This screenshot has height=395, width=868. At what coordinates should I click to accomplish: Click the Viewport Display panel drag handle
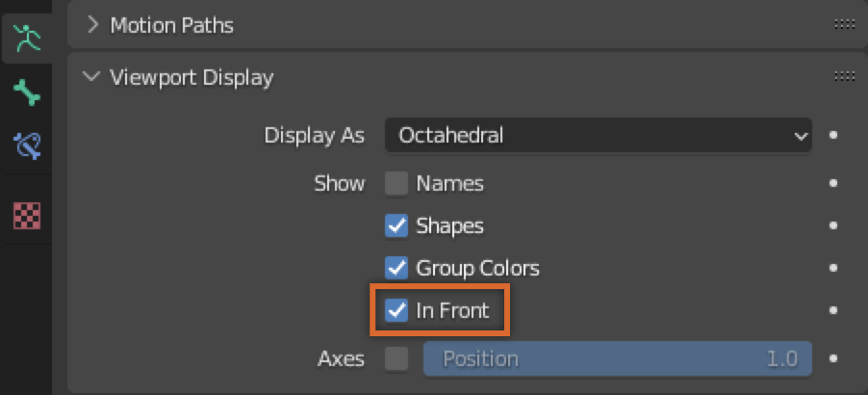tap(845, 77)
